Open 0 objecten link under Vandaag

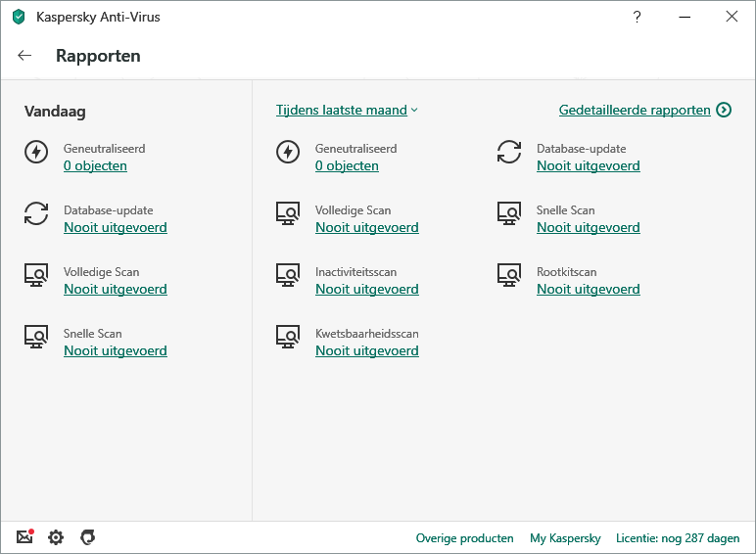click(95, 165)
